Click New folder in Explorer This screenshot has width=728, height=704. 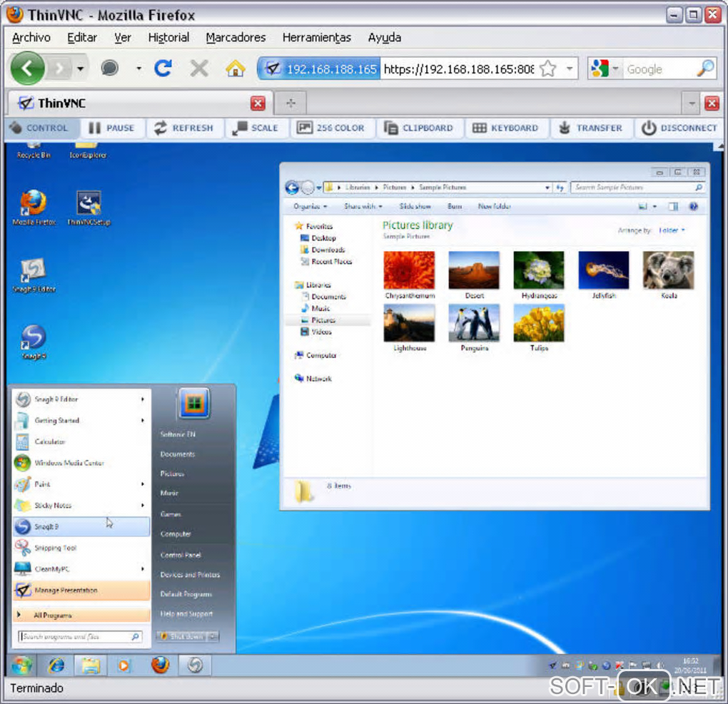pyautogui.click(x=494, y=206)
